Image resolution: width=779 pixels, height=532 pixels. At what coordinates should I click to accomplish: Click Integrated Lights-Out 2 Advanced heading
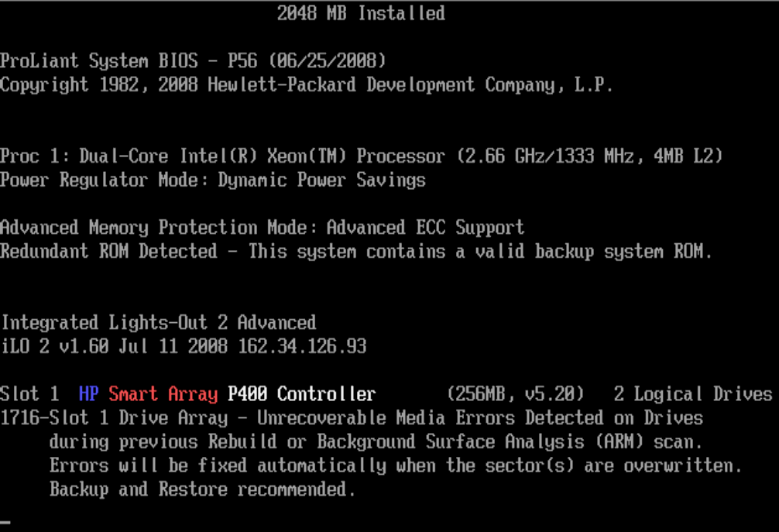point(159,324)
